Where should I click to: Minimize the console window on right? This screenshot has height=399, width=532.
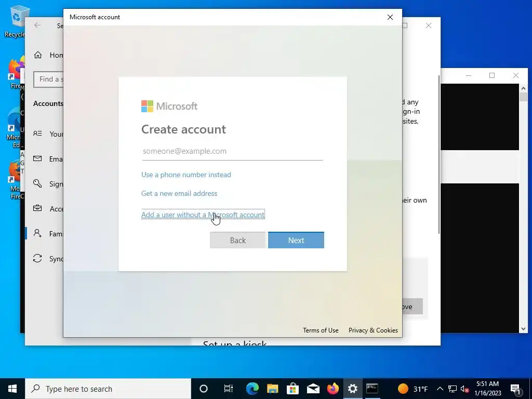tap(469, 75)
